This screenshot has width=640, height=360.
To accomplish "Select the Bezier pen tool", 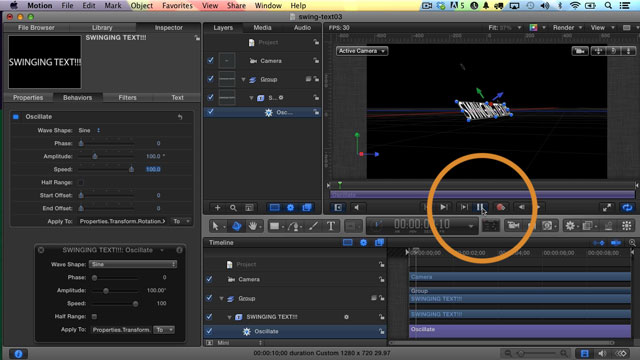I will 293,226.
